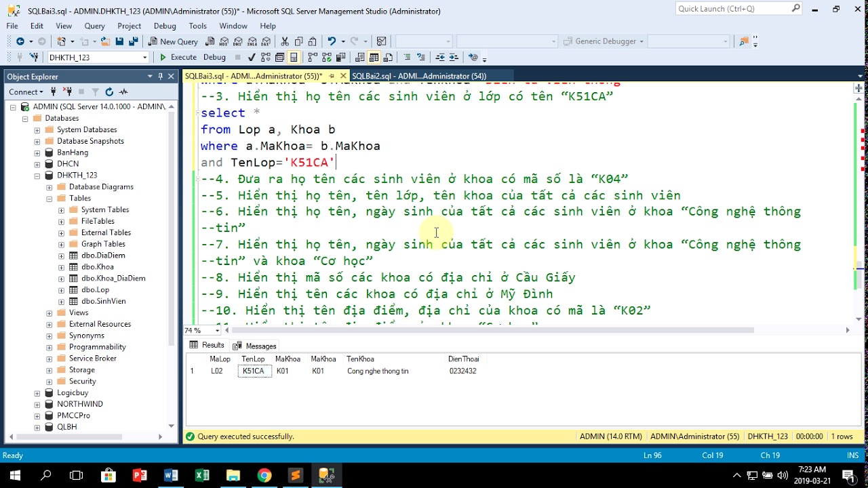Click the Undo arrow icon
The height and width of the screenshot is (488, 868).
[331, 41]
